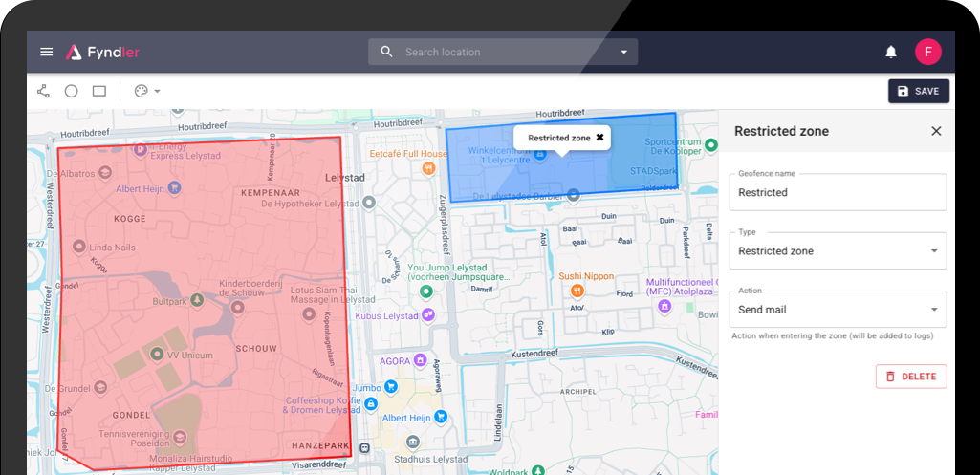Close the Restricted zone side panel

(936, 131)
